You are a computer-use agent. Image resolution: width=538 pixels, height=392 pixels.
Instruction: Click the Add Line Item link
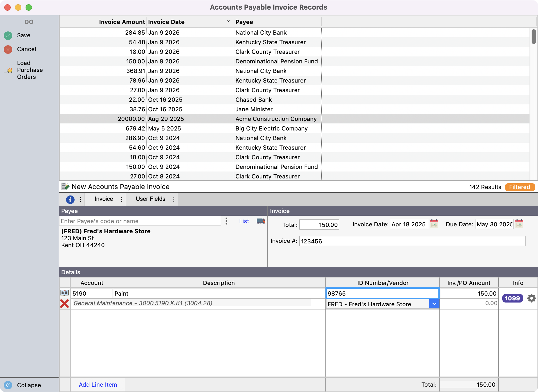coord(98,385)
